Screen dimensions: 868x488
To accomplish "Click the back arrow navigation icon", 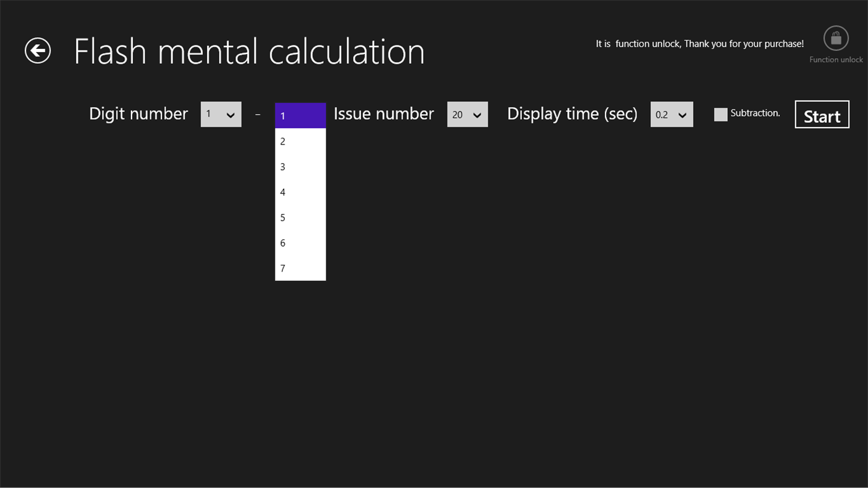I will pos(37,50).
